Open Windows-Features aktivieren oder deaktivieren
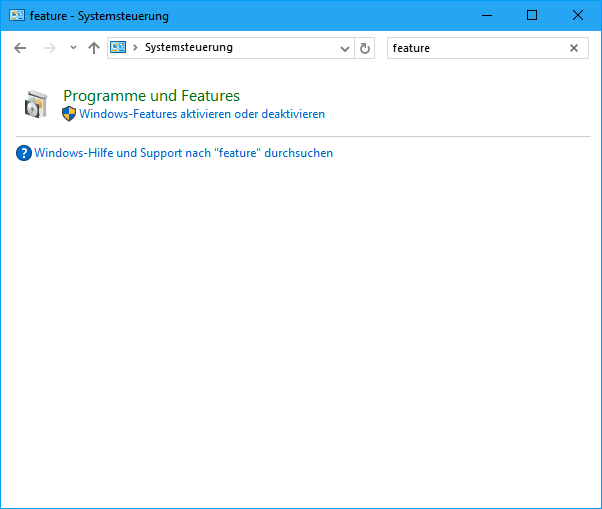602x509 pixels. [x=202, y=114]
